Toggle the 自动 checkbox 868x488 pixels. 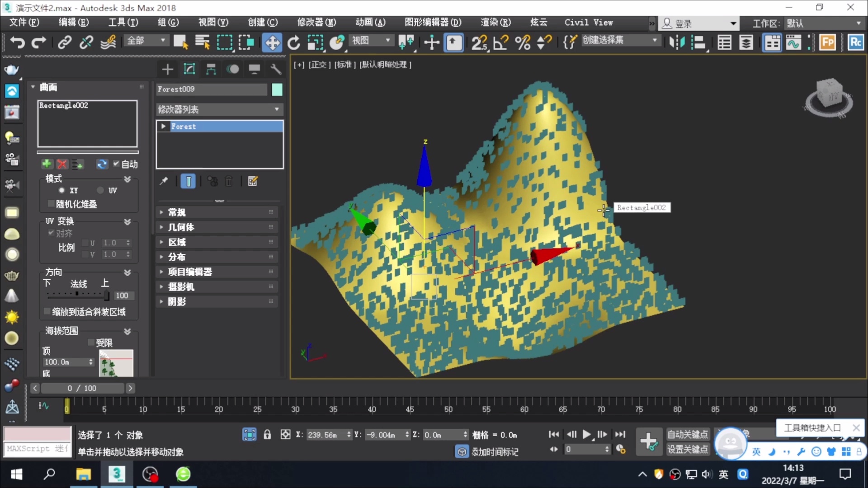(116, 164)
